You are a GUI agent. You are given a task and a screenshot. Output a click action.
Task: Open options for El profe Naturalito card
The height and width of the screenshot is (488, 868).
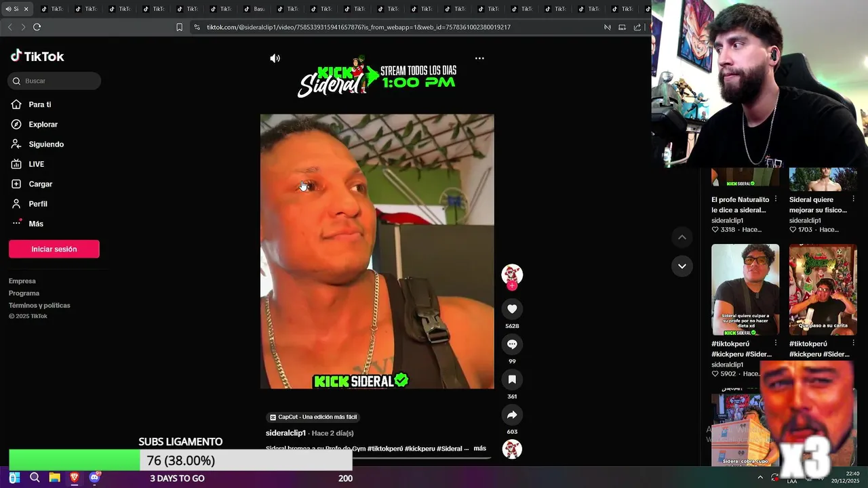pyautogui.click(x=776, y=199)
